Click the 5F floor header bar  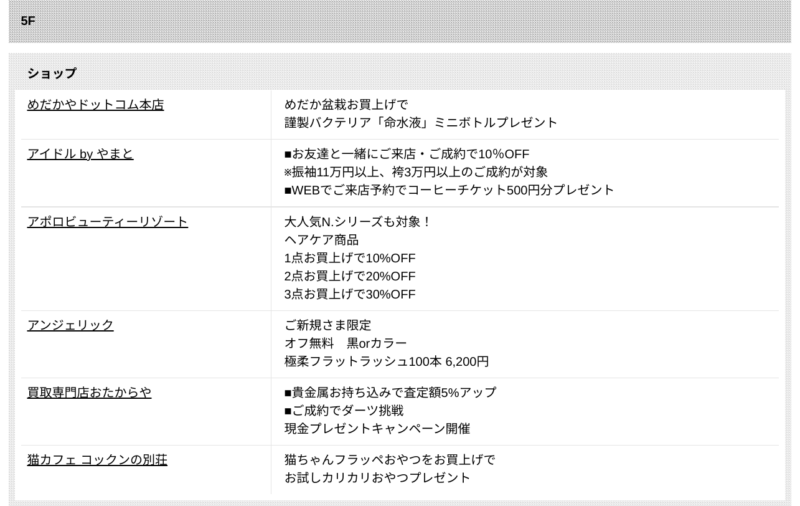coord(400,19)
